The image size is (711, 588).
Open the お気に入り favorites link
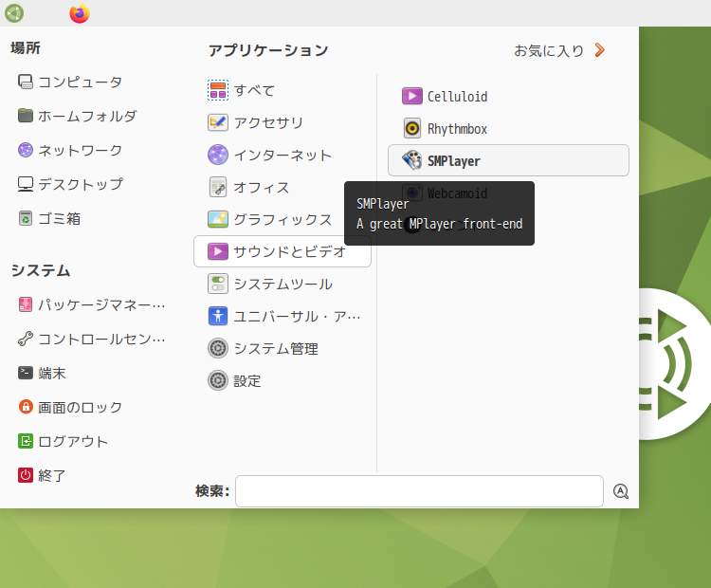549,50
